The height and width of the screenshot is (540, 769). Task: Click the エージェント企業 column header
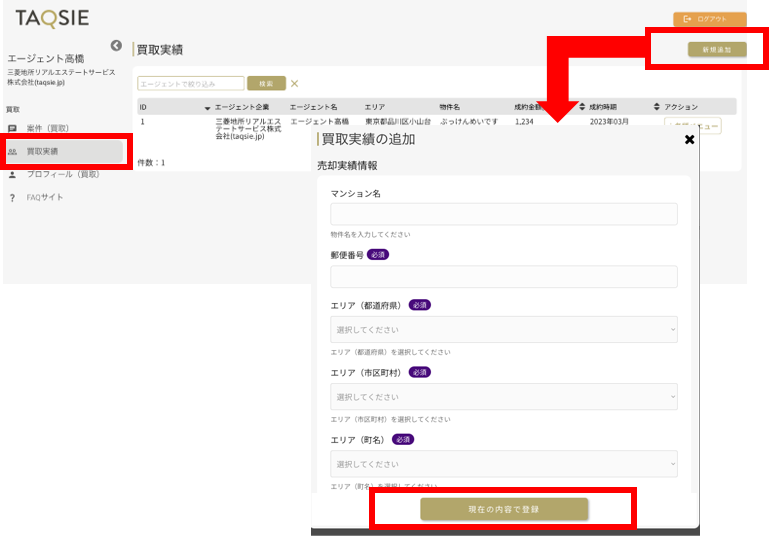(242, 107)
